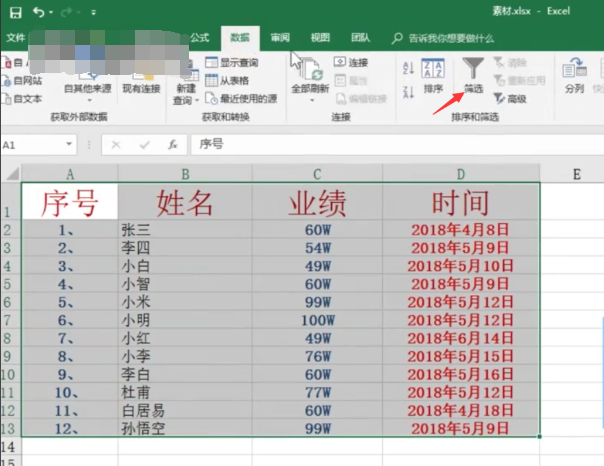604x466 pixels.
Task: Click the save icon in quick access toolbar
Action: pyautogui.click(x=14, y=13)
